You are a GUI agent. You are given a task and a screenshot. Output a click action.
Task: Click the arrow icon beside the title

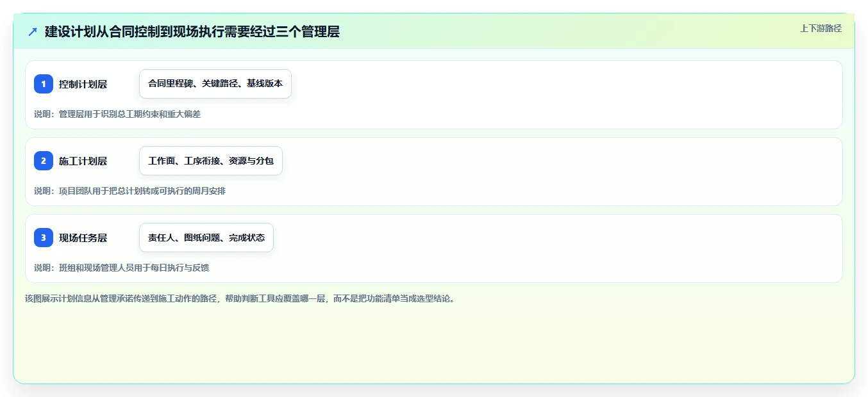pyautogui.click(x=33, y=32)
